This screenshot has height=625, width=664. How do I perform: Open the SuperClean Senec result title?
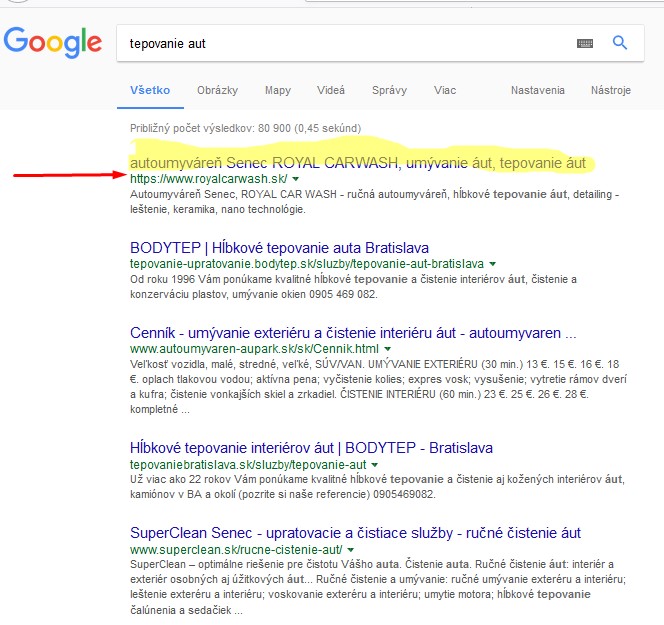[x=355, y=533]
